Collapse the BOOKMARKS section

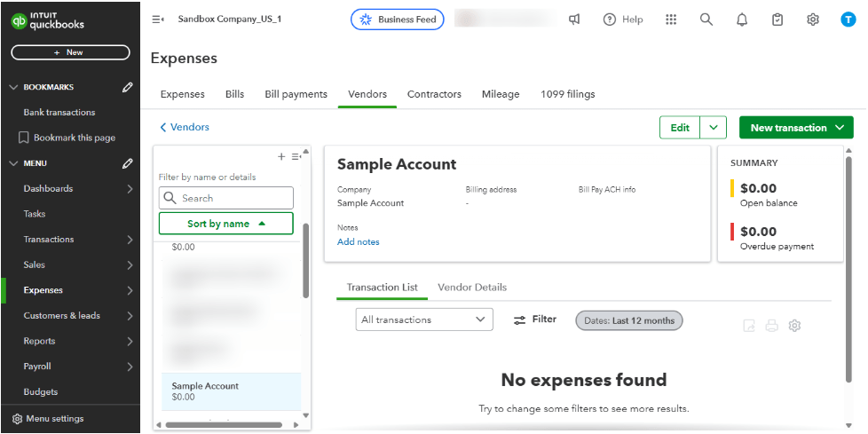pyautogui.click(x=14, y=87)
